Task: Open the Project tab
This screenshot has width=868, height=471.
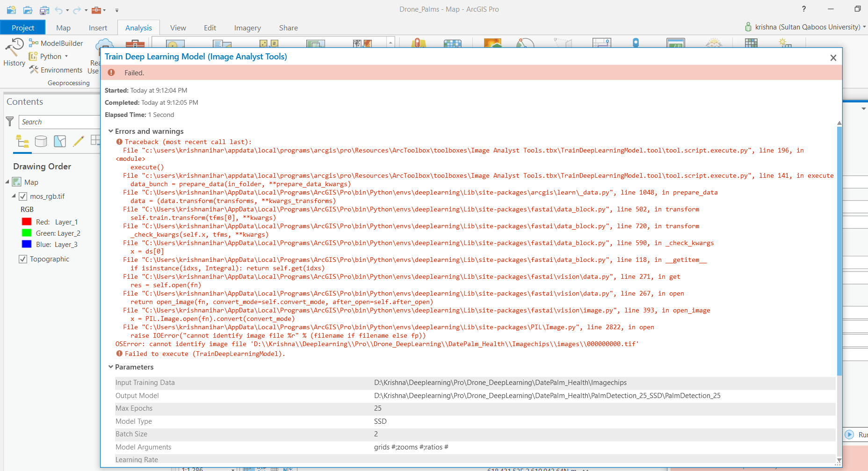Action: coord(23,28)
